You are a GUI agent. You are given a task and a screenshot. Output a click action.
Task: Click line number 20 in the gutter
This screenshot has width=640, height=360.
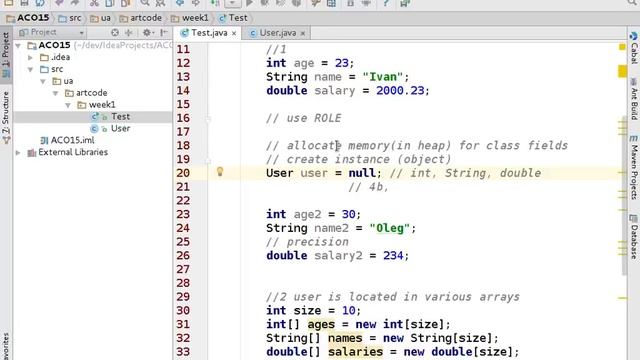[x=183, y=173]
